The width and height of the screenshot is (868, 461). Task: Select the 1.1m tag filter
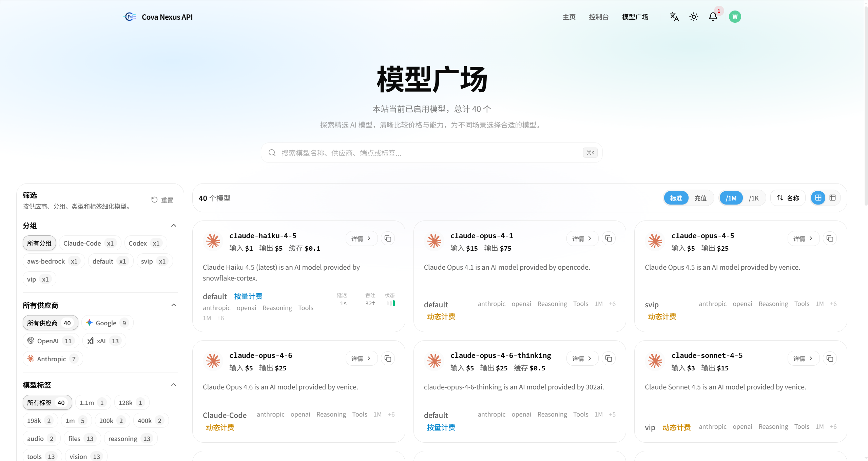tap(93, 403)
